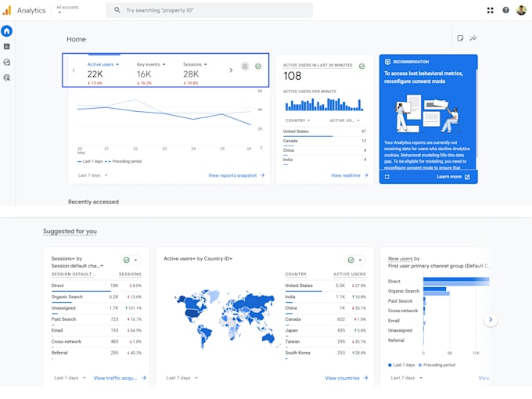The width and height of the screenshot is (532, 399).
Task: Click arrow beside View realtime
Action: pos(366,175)
